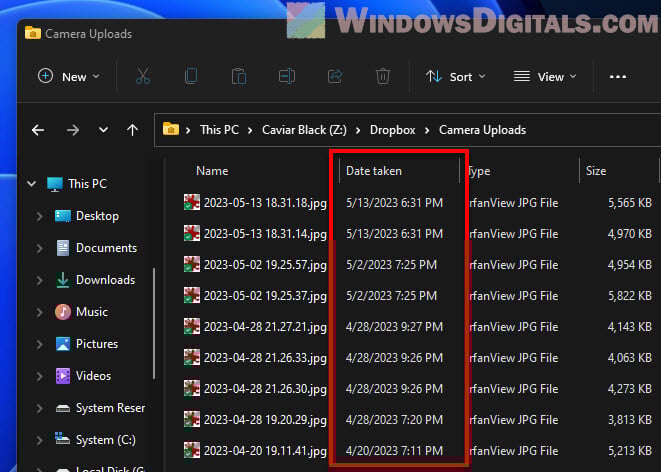Image resolution: width=661 pixels, height=472 pixels.
Task: Select the System (C:) drive icon
Action: point(62,439)
